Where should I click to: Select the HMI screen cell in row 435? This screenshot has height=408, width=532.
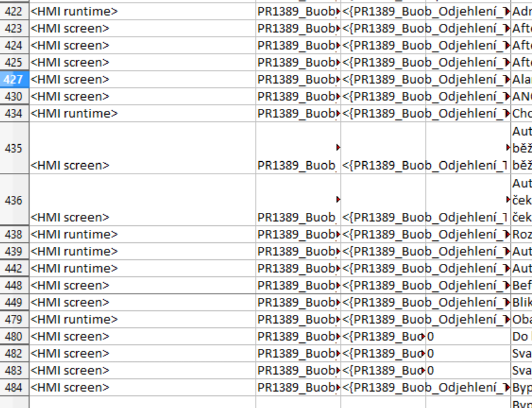coord(142,165)
